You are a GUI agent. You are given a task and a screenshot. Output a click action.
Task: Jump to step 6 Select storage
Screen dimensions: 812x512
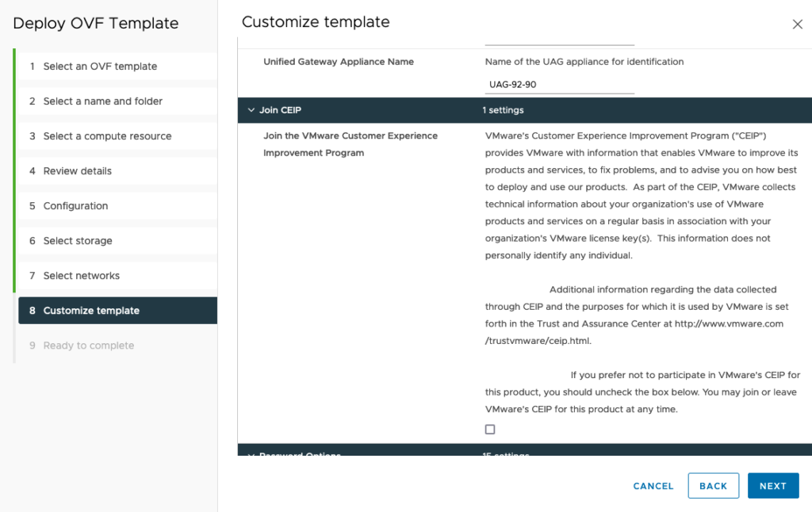coord(78,241)
